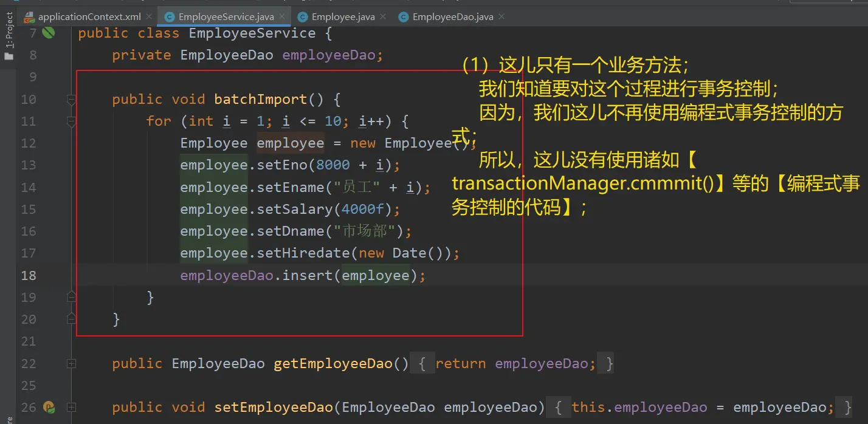The image size is (868, 424).
Task: Click the employeeDao field declaration on line 8
Action: tap(328, 55)
